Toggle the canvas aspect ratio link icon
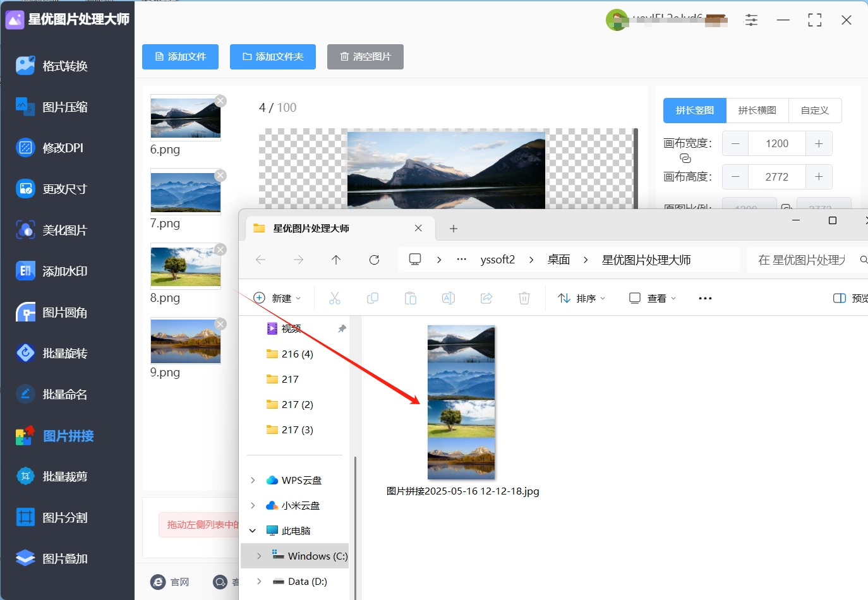868x600 pixels. point(685,159)
